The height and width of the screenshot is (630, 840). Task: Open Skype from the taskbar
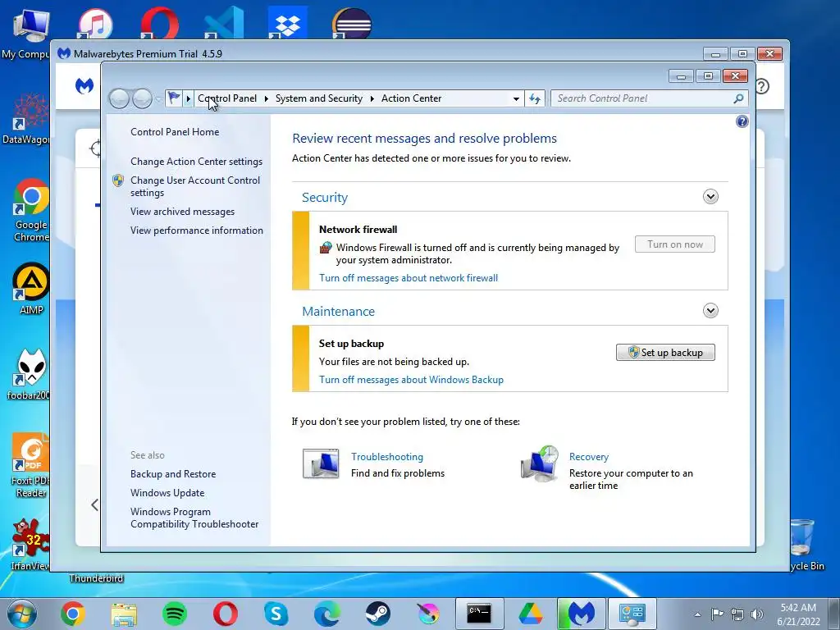276,614
